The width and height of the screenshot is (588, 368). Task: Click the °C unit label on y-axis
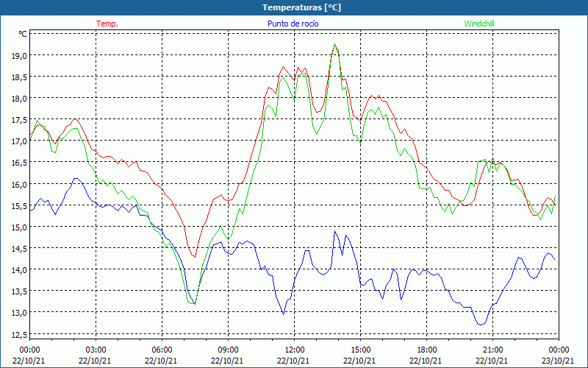(x=23, y=34)
